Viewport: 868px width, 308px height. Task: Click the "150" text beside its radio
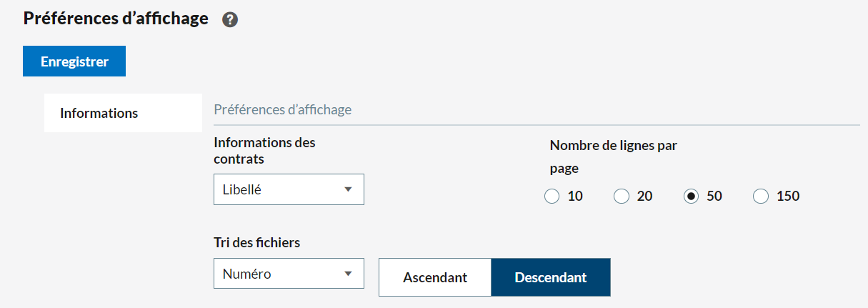tap(787, 196)
